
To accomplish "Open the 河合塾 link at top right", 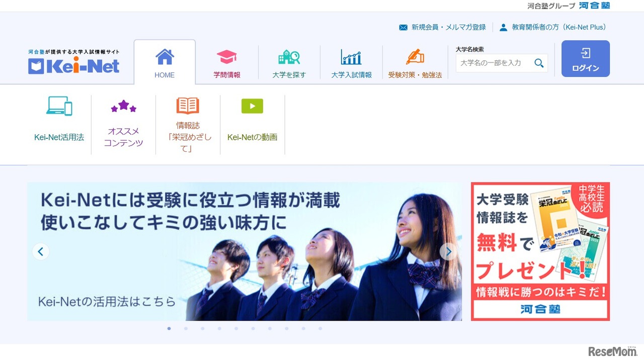I will [594, 6].
